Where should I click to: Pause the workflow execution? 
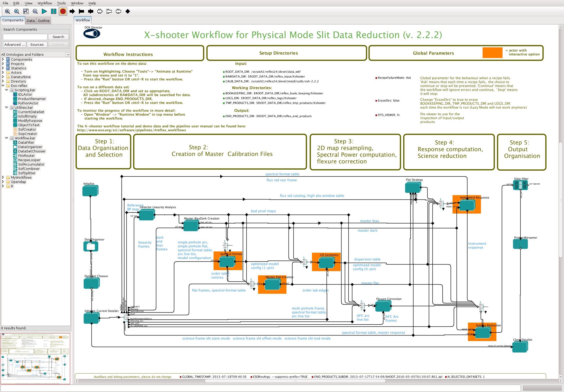[x=54, y=11]
